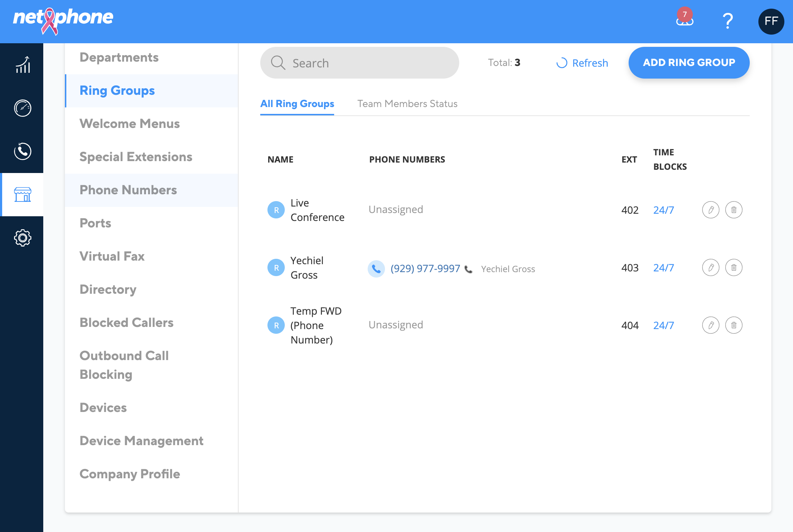Screen dimensions: 793x532
Task: Open Device Management menu item
Action: click(x=151, y=441)
